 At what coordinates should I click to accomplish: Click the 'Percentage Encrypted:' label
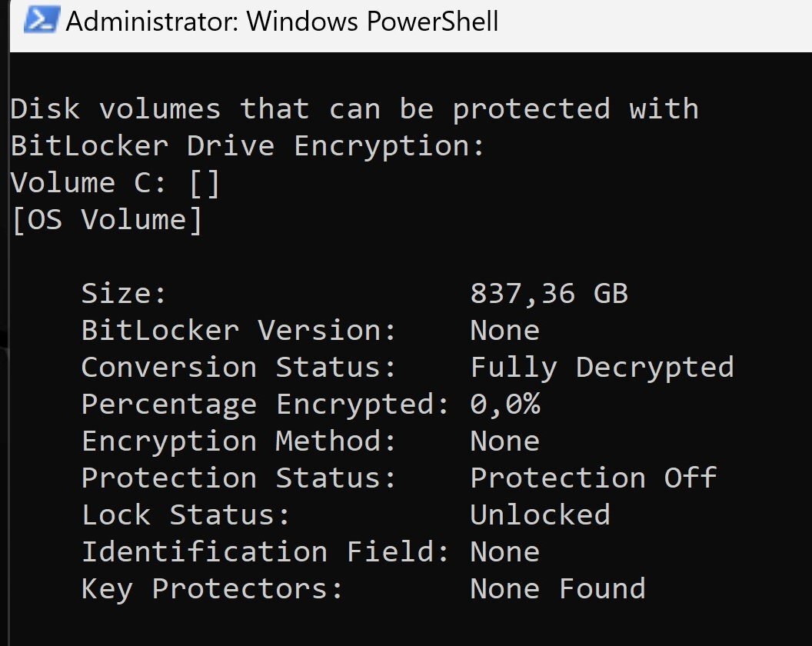point(265,405)
